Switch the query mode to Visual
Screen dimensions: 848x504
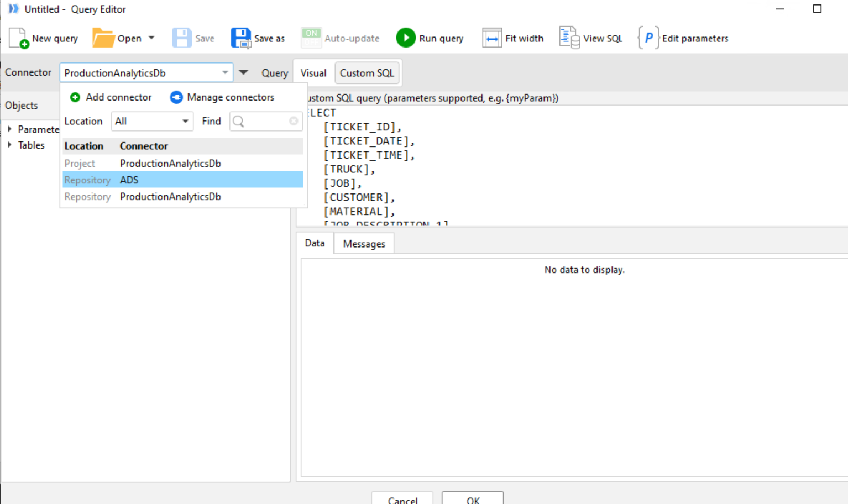coord(313,73)
